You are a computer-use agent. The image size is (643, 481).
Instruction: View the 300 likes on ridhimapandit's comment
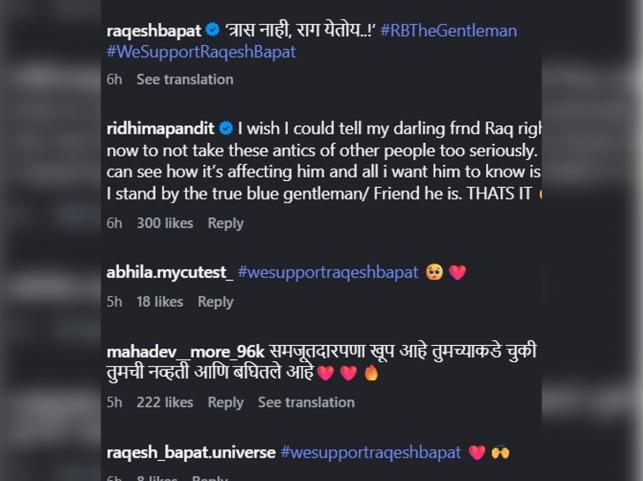[164, 223]
